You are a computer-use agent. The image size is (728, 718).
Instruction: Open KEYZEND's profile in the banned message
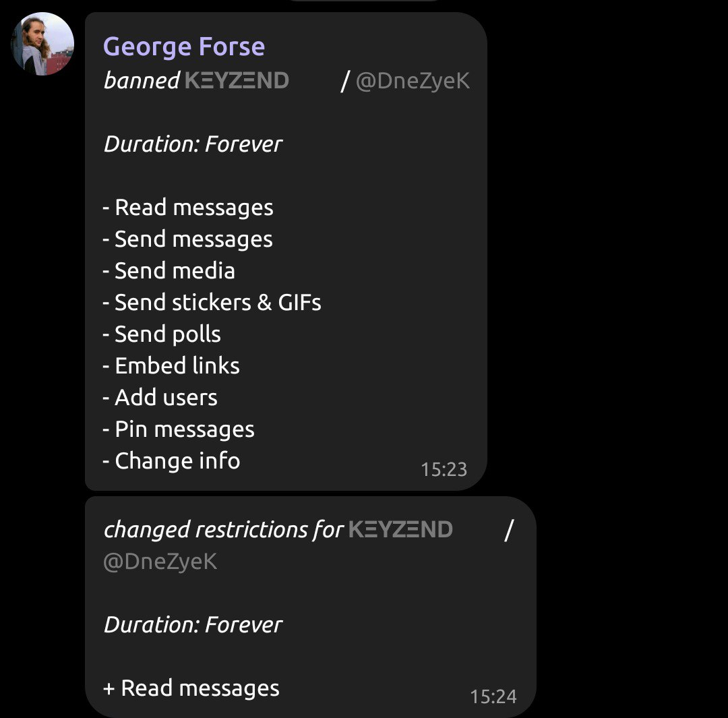point(237,80)
